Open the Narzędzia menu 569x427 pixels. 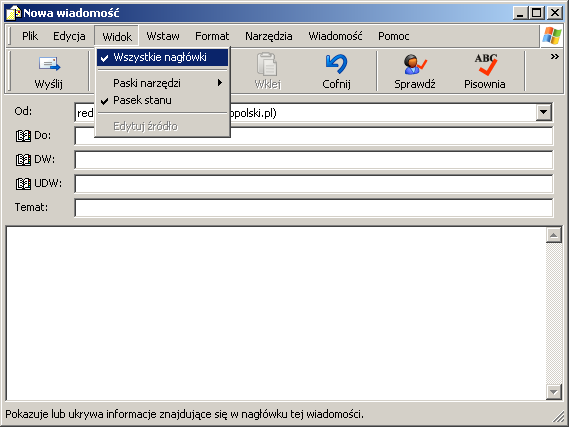coord(269,36)
